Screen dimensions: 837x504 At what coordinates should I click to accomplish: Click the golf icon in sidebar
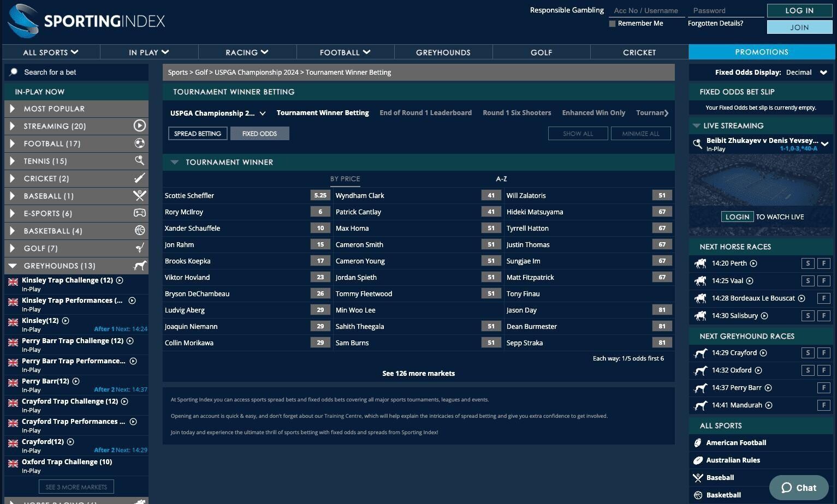(x=140, y=248)
